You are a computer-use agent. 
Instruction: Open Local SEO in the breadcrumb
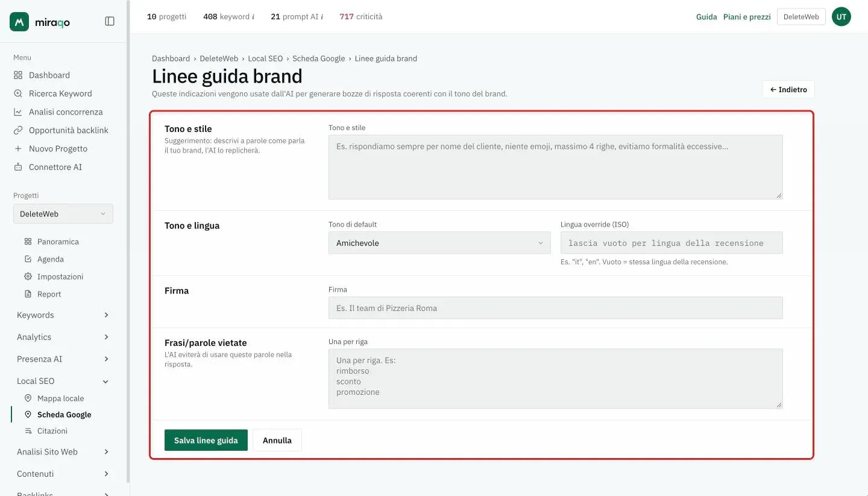pyautogui.click(x=265, y=58)
